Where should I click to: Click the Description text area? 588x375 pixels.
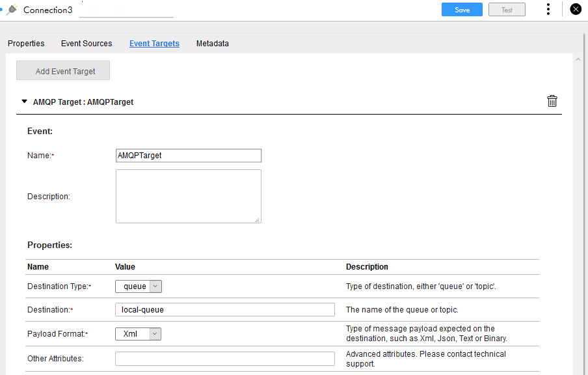(188, 195)
